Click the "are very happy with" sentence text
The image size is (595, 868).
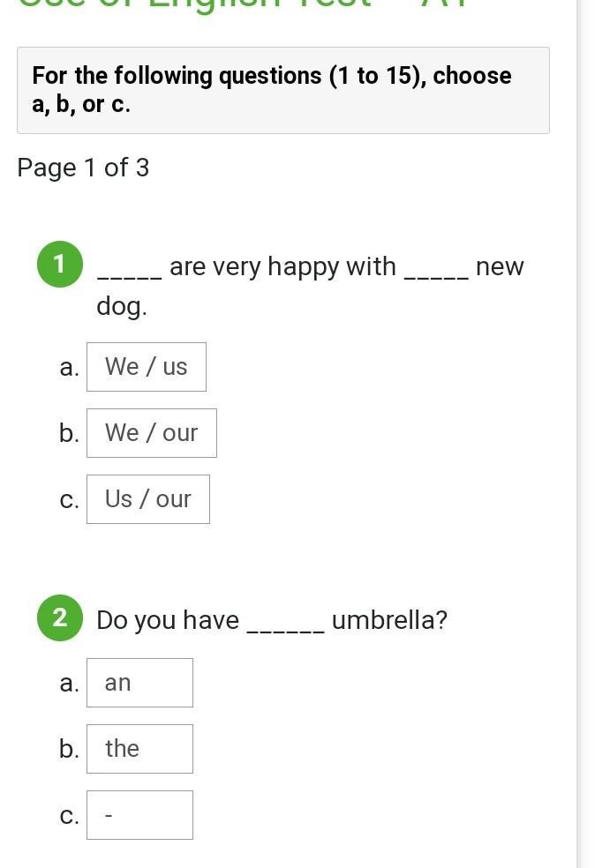[282, 266]
